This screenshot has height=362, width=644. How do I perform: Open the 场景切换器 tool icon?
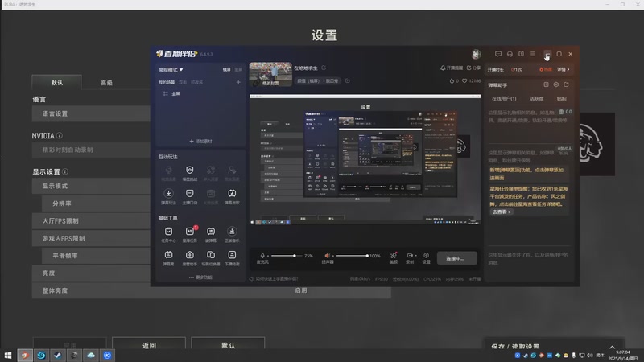pos(211,258)
